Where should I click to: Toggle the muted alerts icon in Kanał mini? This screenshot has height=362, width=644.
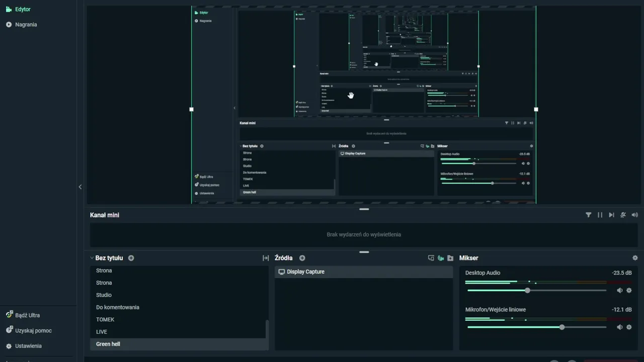click(x=623, y=215)
